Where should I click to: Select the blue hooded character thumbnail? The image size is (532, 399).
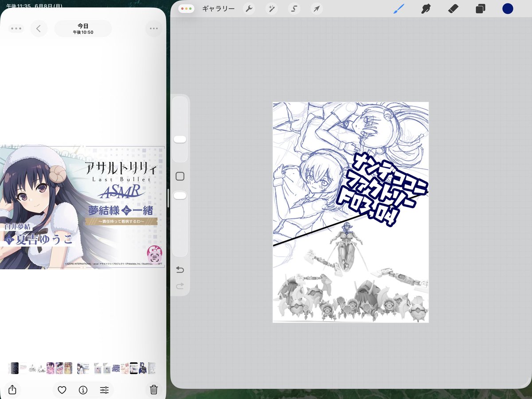(x=143, y=368)
